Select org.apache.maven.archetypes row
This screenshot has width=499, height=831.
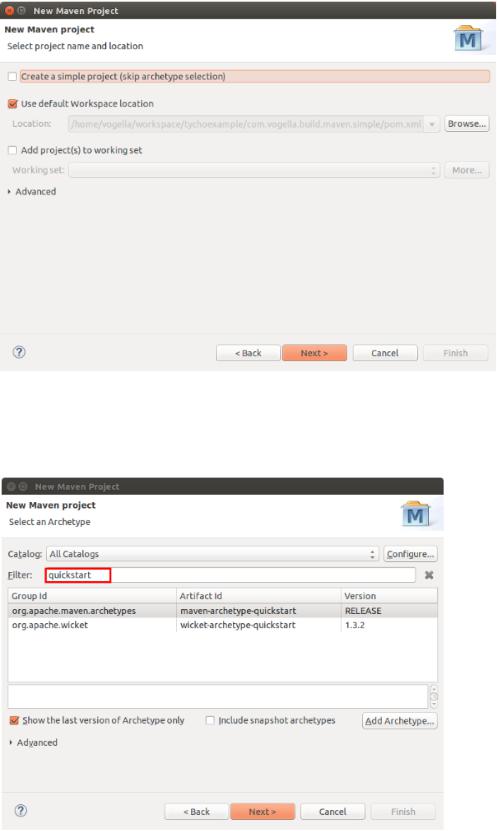(223, 611)
